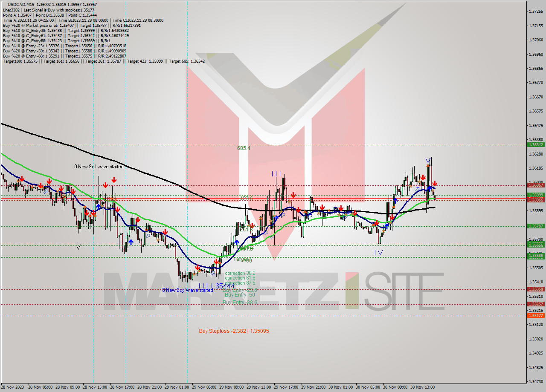Click the '0 New Buy Wave started' annotation
The image size is (546, 392).
point(187,290)
